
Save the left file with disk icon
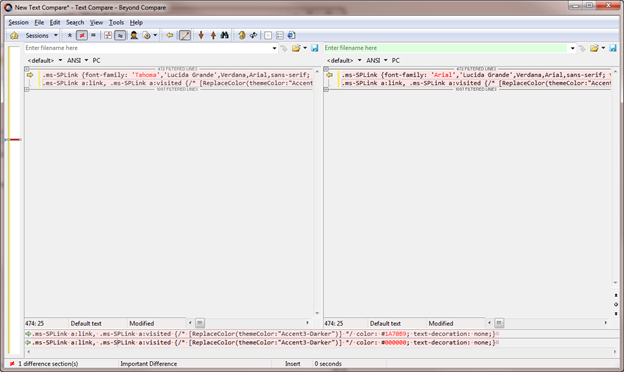[x=315, y=48]
